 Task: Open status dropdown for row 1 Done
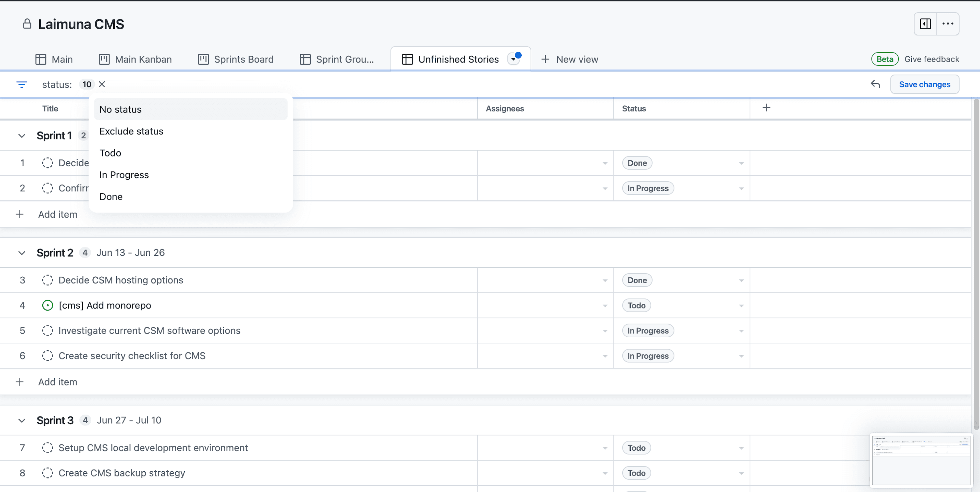click(741, 164)
